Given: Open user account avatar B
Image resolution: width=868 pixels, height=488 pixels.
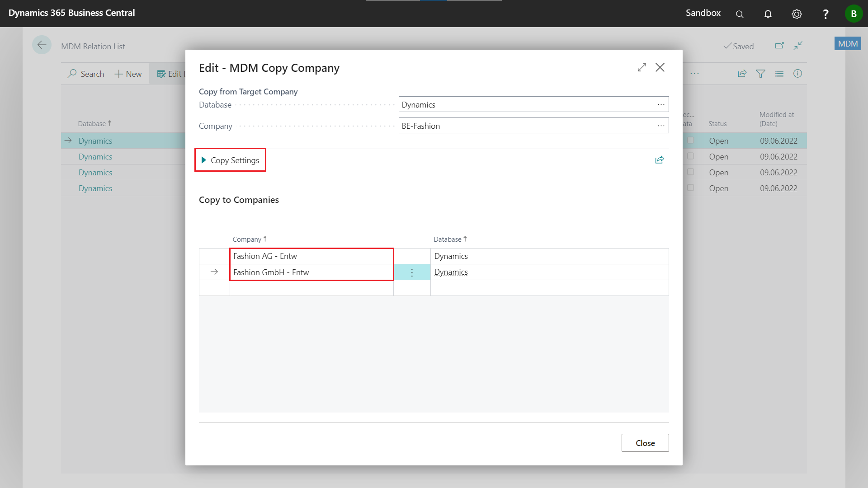Looking at the screenshot, I should [x=854, y=14].
